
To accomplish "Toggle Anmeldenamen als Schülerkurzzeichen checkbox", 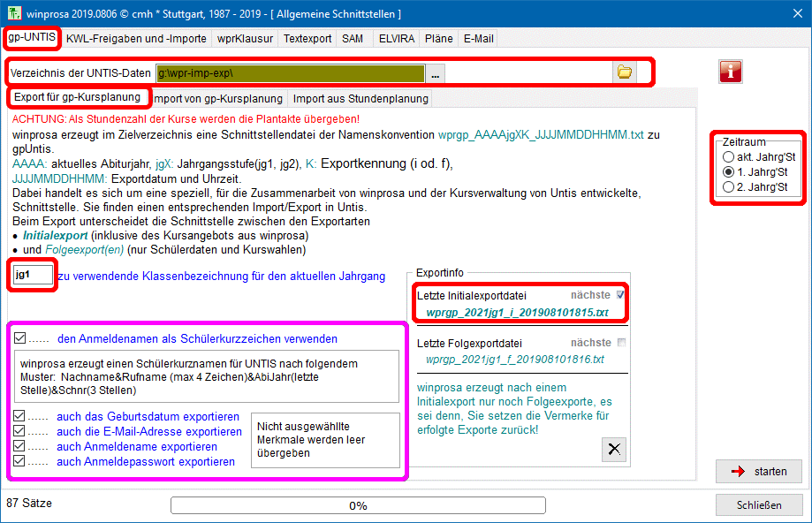I will point(20,338).
